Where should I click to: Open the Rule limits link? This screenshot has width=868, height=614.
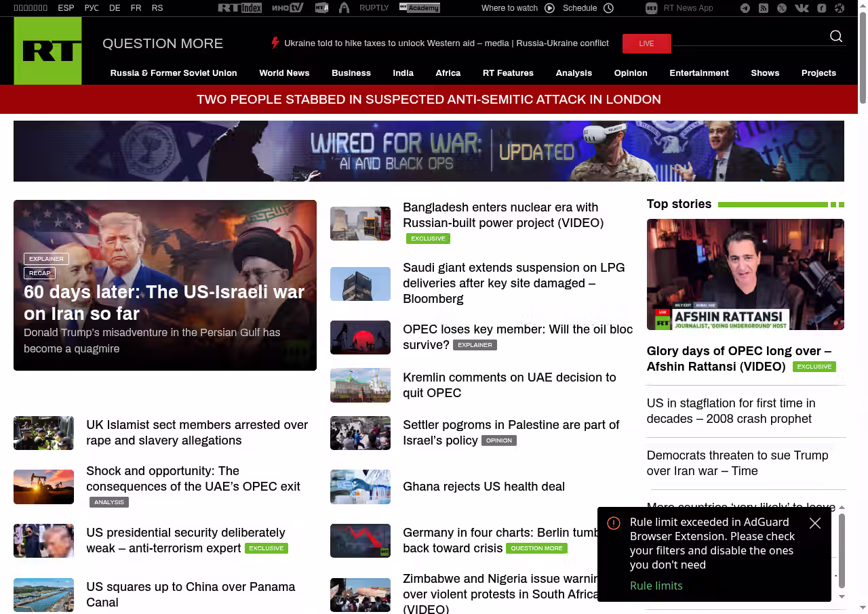[x=656, y=586]
